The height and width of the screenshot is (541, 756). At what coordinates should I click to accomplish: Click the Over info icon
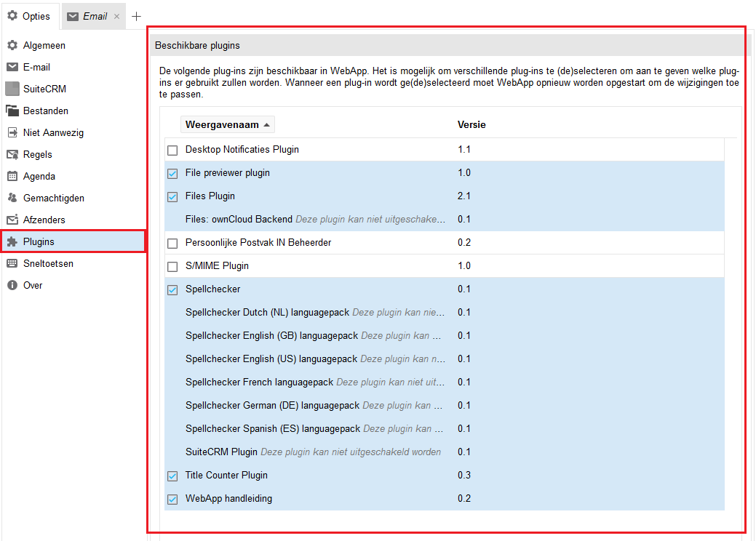[12, 285]
